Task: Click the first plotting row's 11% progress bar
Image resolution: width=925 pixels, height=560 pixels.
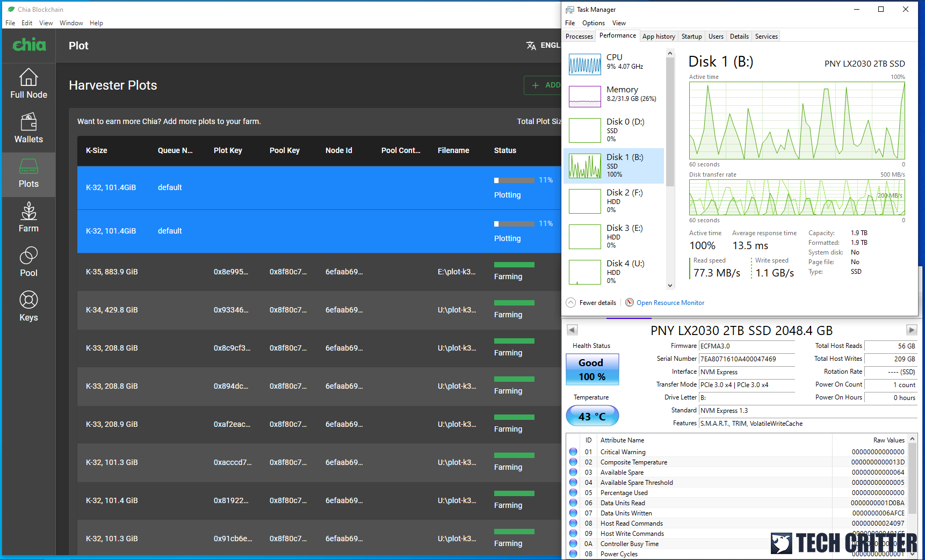Action: click(x=514, y=180)
